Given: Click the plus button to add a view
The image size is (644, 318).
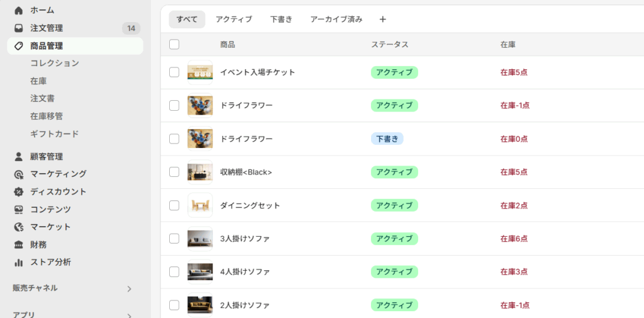Looking at the screenshot, I should pos(383,20).
